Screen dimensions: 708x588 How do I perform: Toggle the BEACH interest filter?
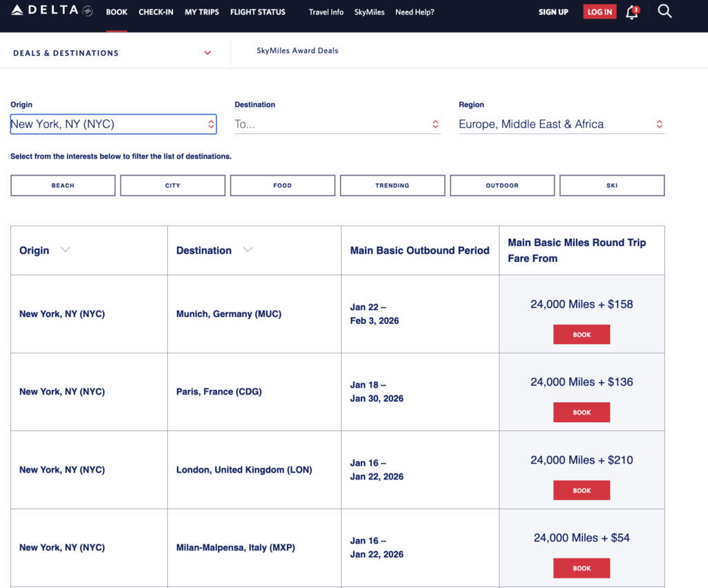[62, 185]
